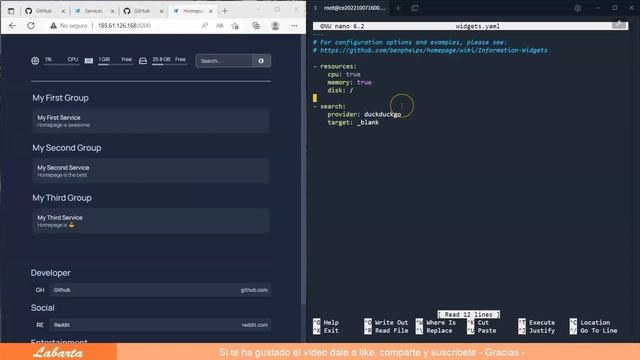Click the GH abbreviation badge
This screenshot has width=640, height=360.
(x=40, y=290)
